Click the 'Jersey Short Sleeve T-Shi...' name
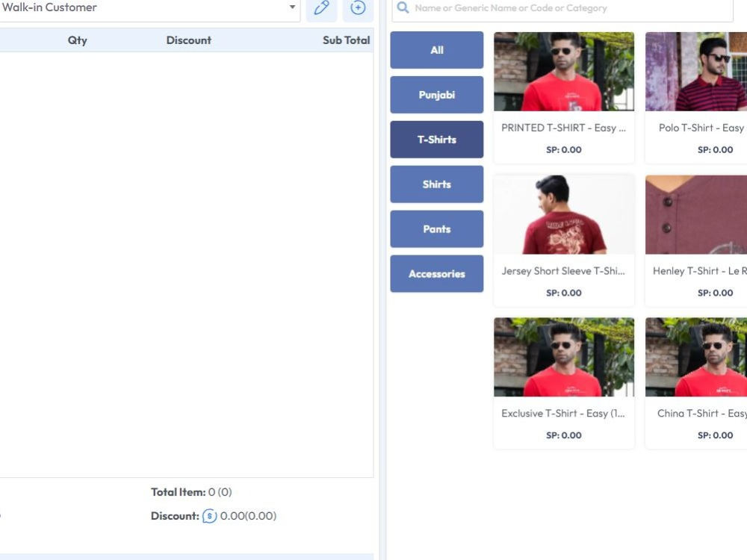 pyautogui.click(x=563, y=271)
